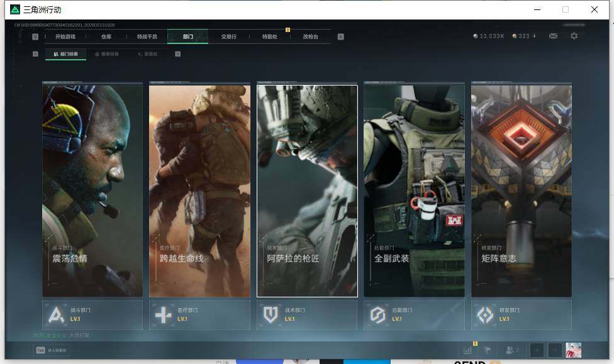Open the friends list icon
Viewport: 614px width, 364px height.
tap(511, 350)
